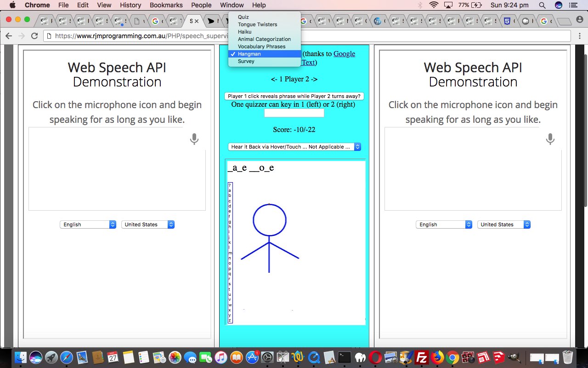The height and width of the screenshot is (368, 588).
Task: Click the answer input field below the quizzer text
Action: [x=294, y=113]
